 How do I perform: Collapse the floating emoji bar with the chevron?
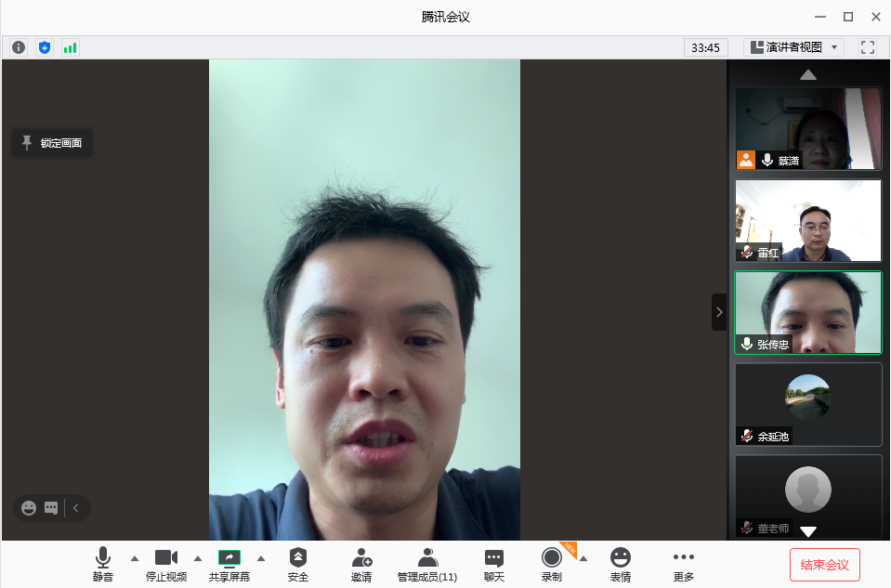coord(74,507)
